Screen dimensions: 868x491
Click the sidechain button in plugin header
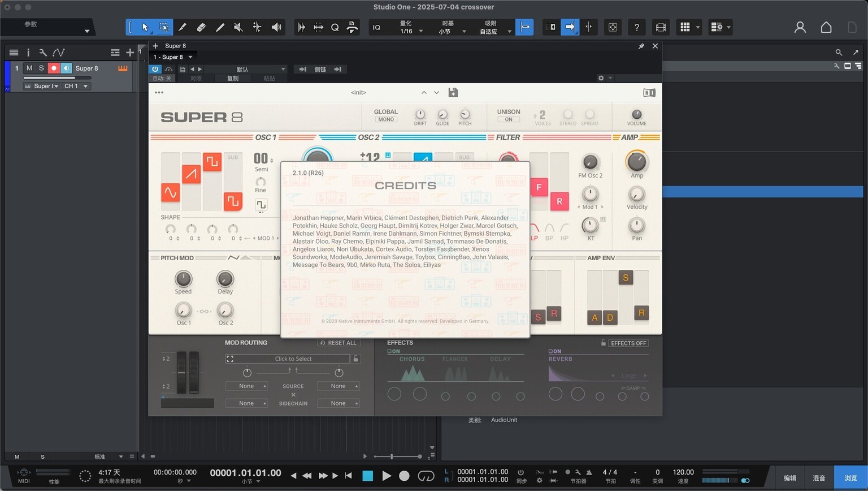320,69
